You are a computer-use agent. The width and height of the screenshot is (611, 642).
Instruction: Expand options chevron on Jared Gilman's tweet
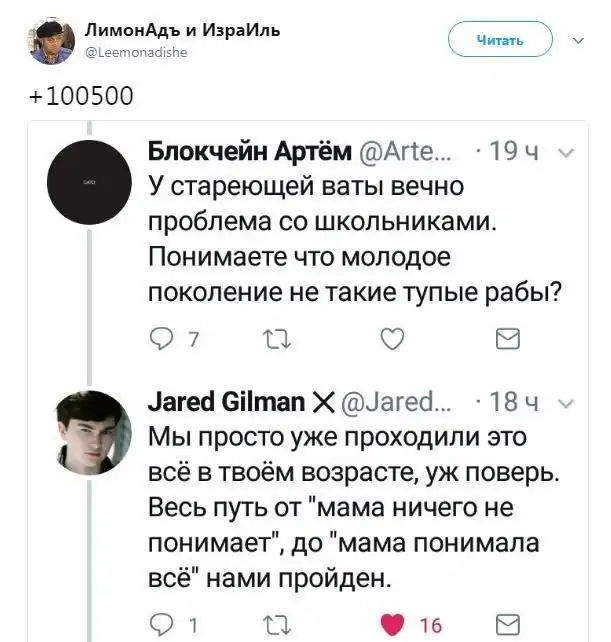tap(564, 404)
